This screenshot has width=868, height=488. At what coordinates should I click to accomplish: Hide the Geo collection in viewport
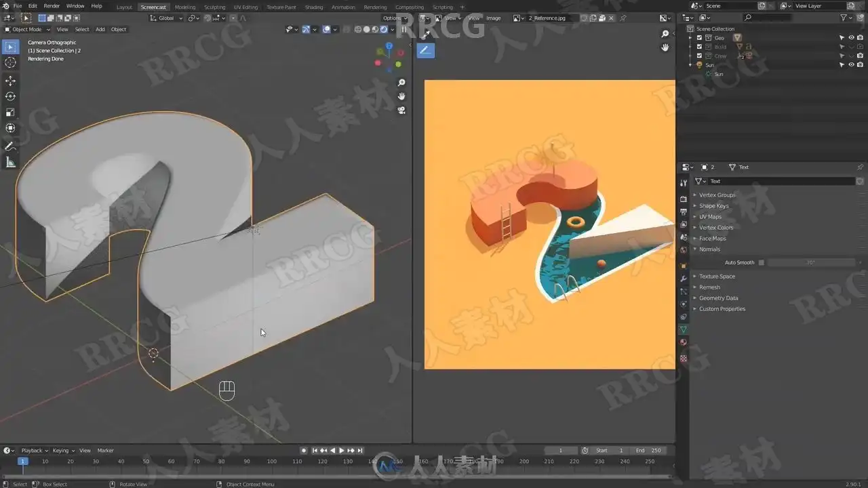(851, 38)
